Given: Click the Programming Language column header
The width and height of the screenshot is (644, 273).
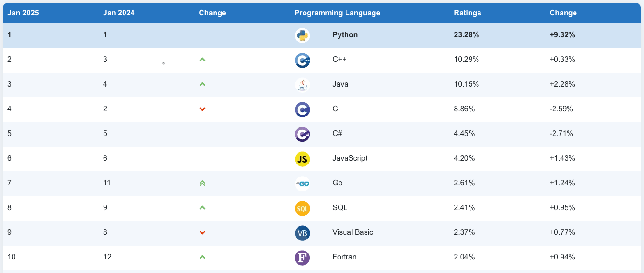Looking at the screenshot, I should (337, 13).
